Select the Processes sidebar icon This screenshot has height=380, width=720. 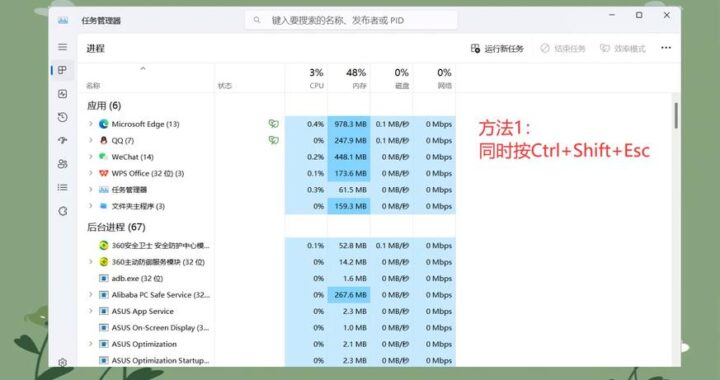pos(62,70)
